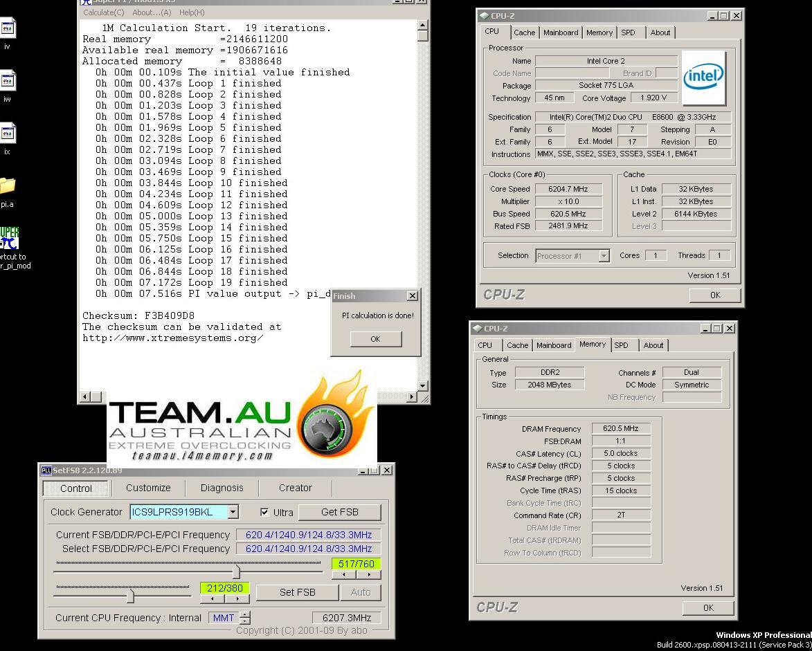Toggle the Ultra checkbox in SetFSB

click(x=264, y=512)
